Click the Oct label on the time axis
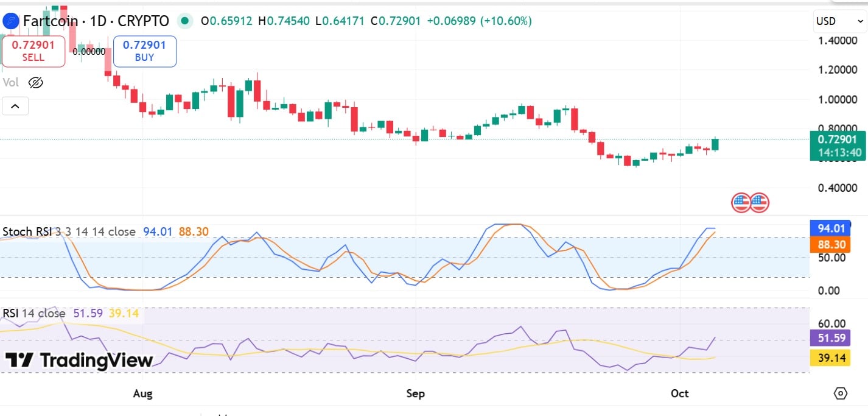 click(680, 393)
